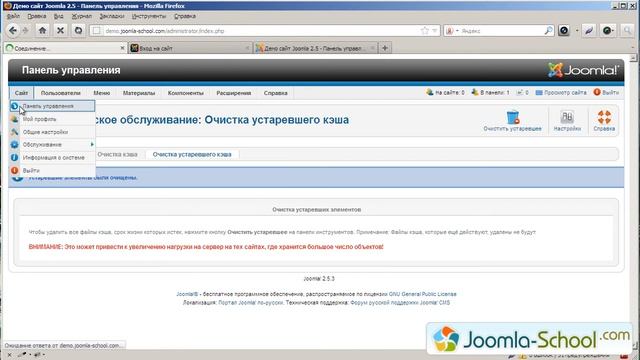Click the search magnifier in Yandex box
This screenshot has width=640, height=360.
click(x=548, y=31)
